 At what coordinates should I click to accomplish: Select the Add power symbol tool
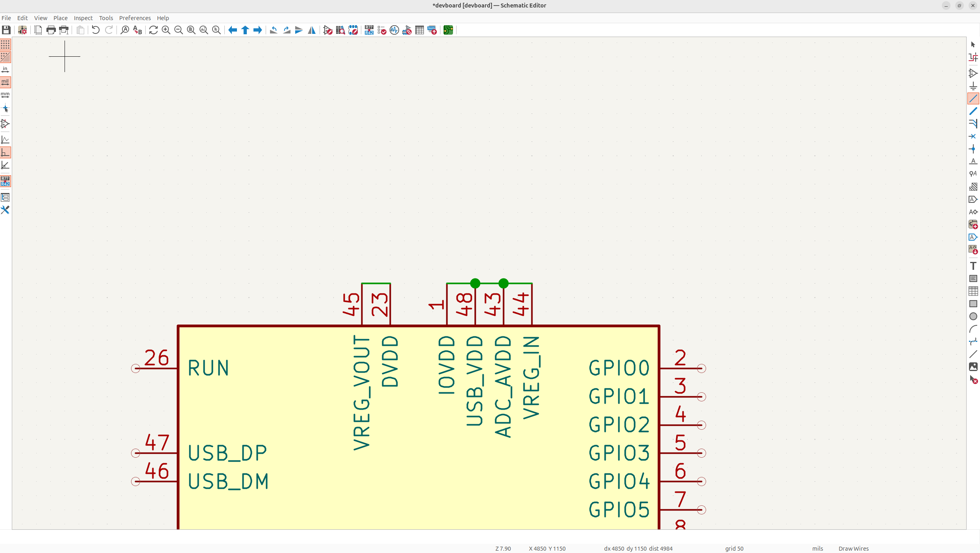pos(973,86)
